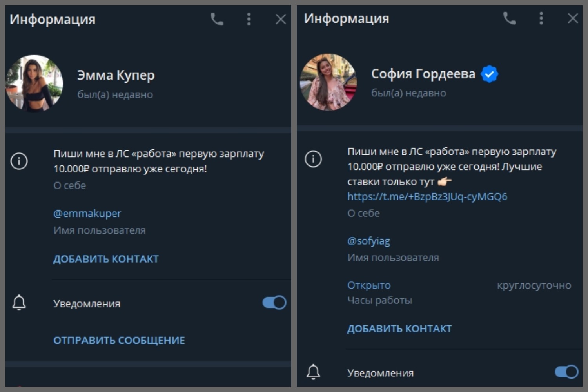Open three-dot menu in София Гордеева's panel
This screenshot has height=392, width=588.
click(x=541, y=18)
